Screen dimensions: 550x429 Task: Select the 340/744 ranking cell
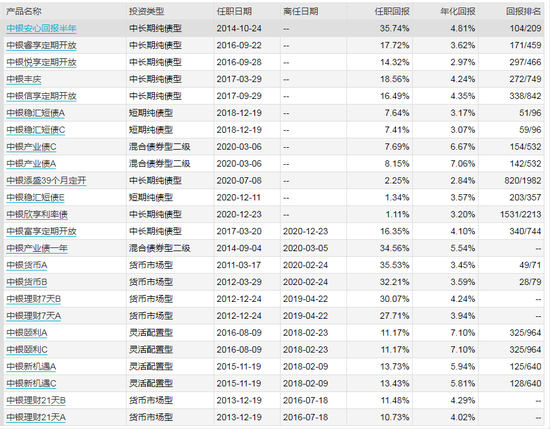pos(525,231)
